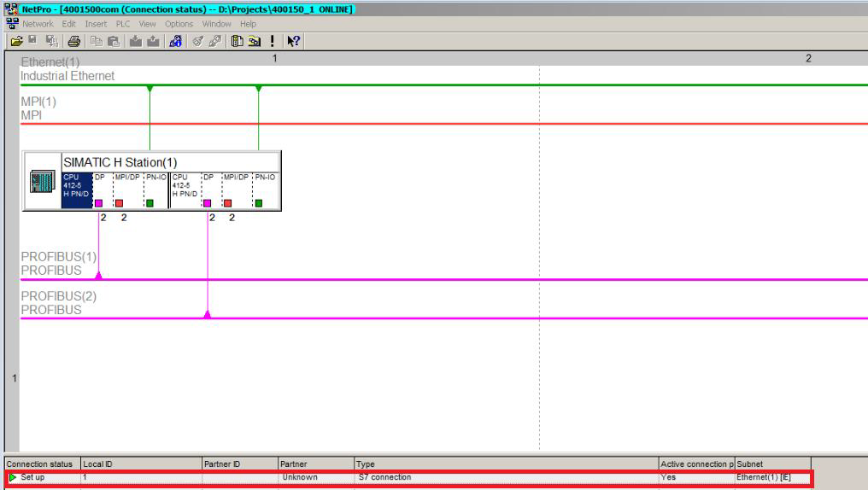Open the Edit menu
This screenshot has height=490, width=868.
point(68,24)
